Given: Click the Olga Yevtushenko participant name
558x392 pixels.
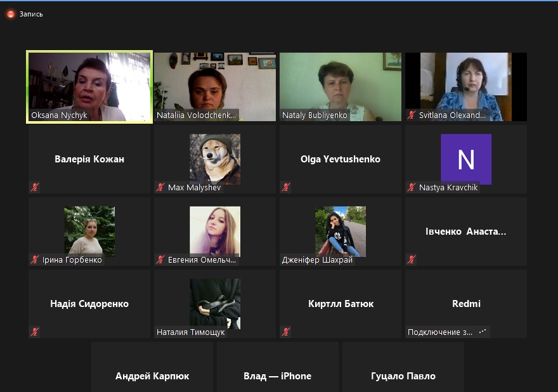Looking at the screenshot, I should [341, 159].
